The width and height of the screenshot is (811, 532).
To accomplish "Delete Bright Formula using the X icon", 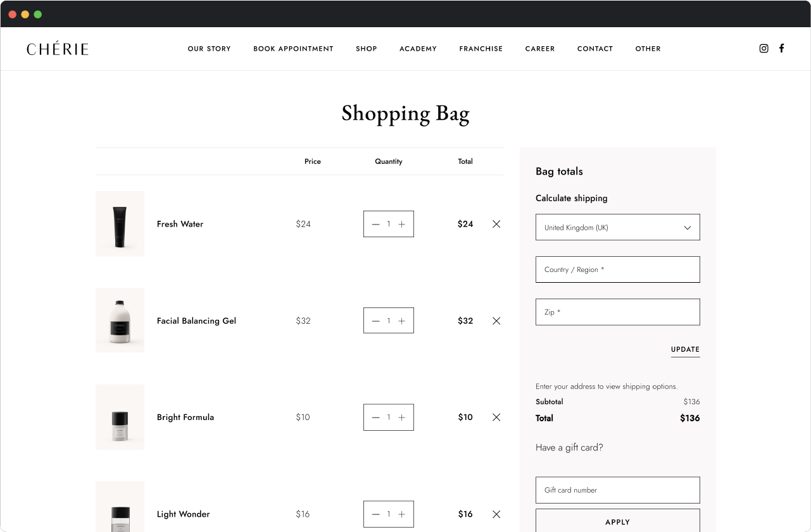I will (x=496, y=418).
